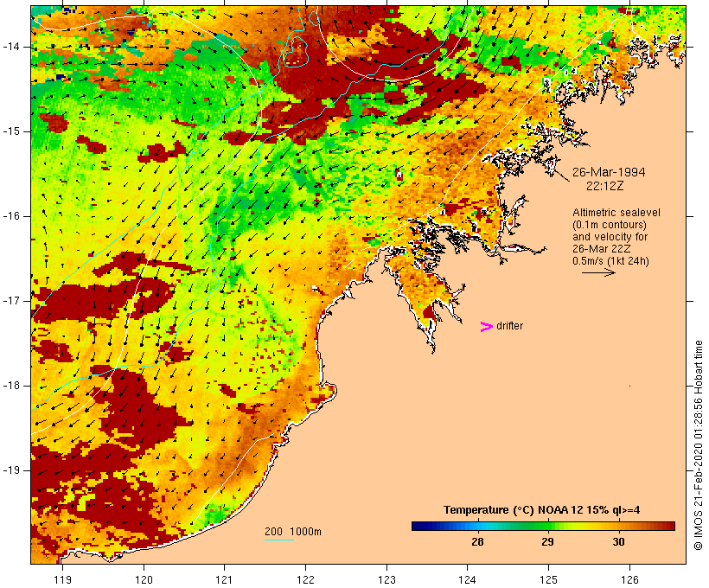Image resolution: width=709 pixels, height=588 pixels.
Task: Click the '26-Mar 22Z' text
Action: pos(602,249)
